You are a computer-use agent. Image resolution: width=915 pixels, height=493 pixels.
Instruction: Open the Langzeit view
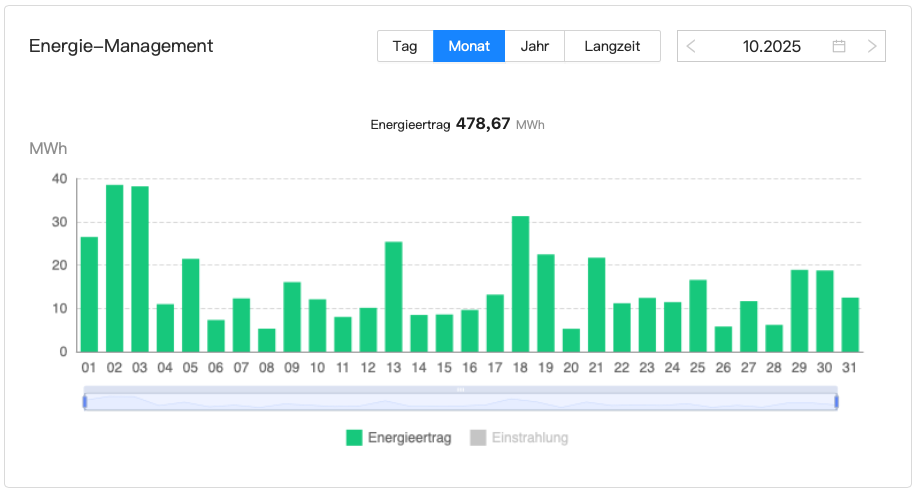pyautogui.click(x=612, y=46)
